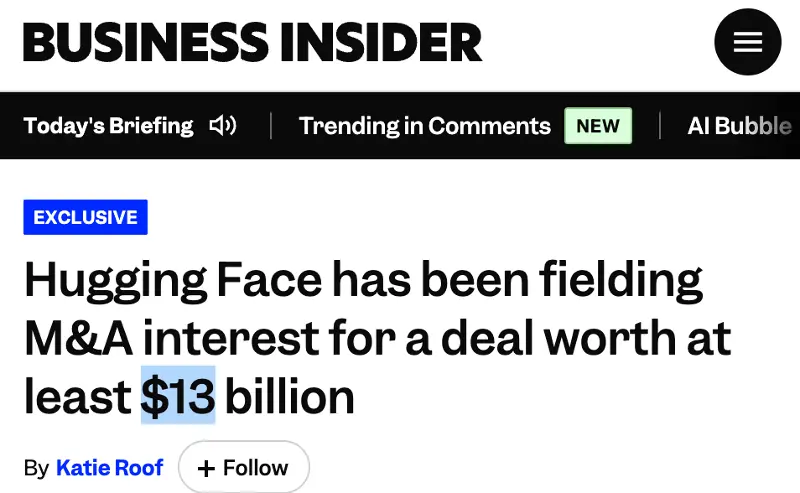
Task: Click the speaker audio icon
Action: [x=223, y=126]
